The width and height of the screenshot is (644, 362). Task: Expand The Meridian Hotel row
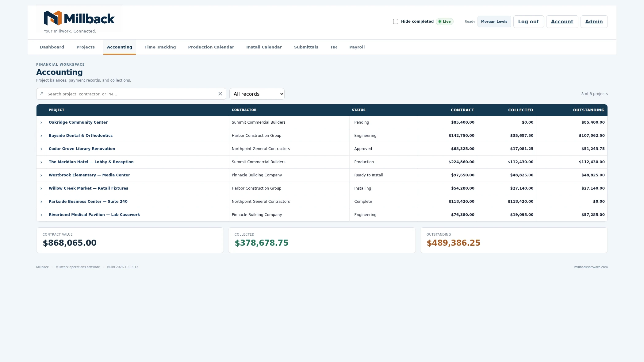[x=41, y=162]
